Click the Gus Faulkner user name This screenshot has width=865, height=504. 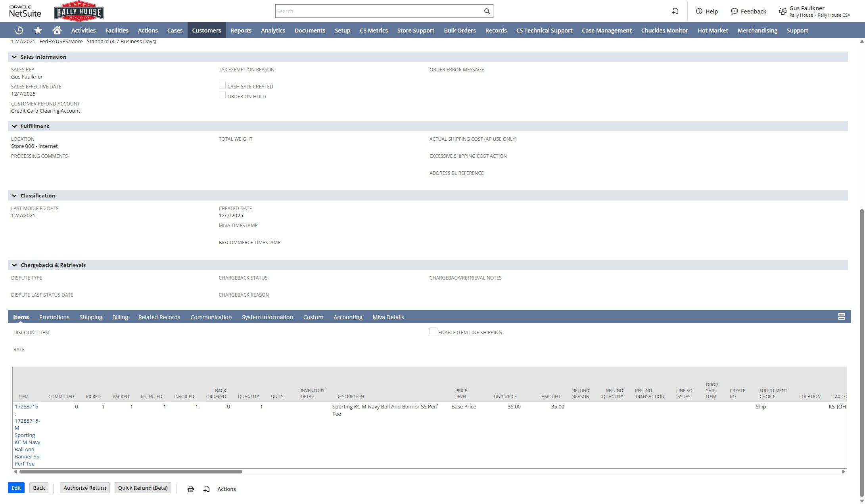[807, 8]
